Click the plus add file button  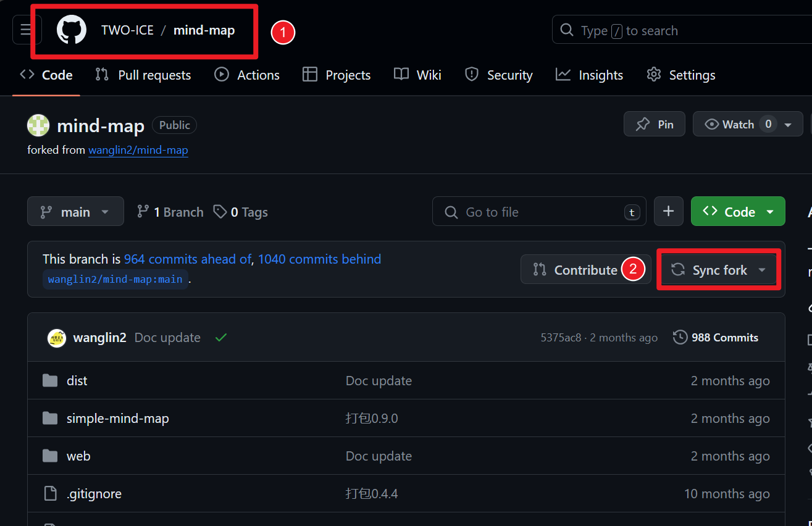click(x=669, y=212)
